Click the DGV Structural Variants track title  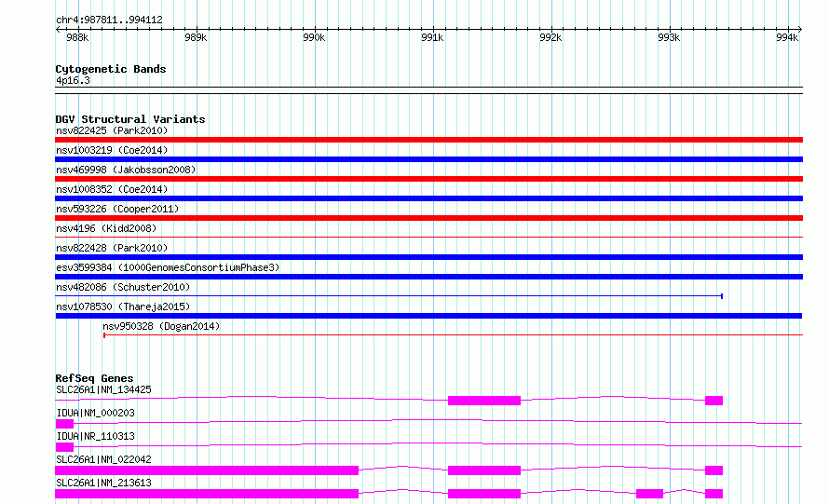130,119
